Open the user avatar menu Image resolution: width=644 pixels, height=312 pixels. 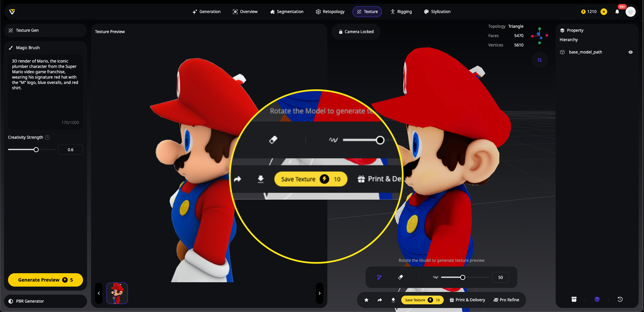631,12
